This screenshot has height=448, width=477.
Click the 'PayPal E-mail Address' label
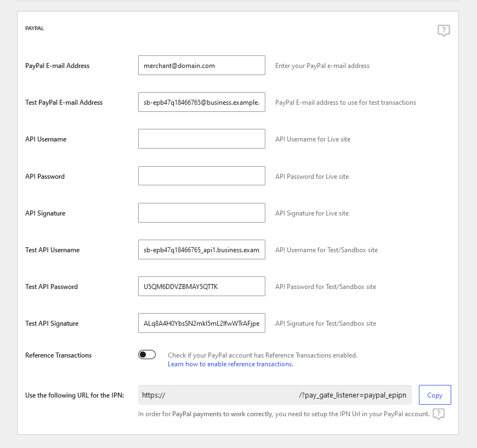(57, 66)
